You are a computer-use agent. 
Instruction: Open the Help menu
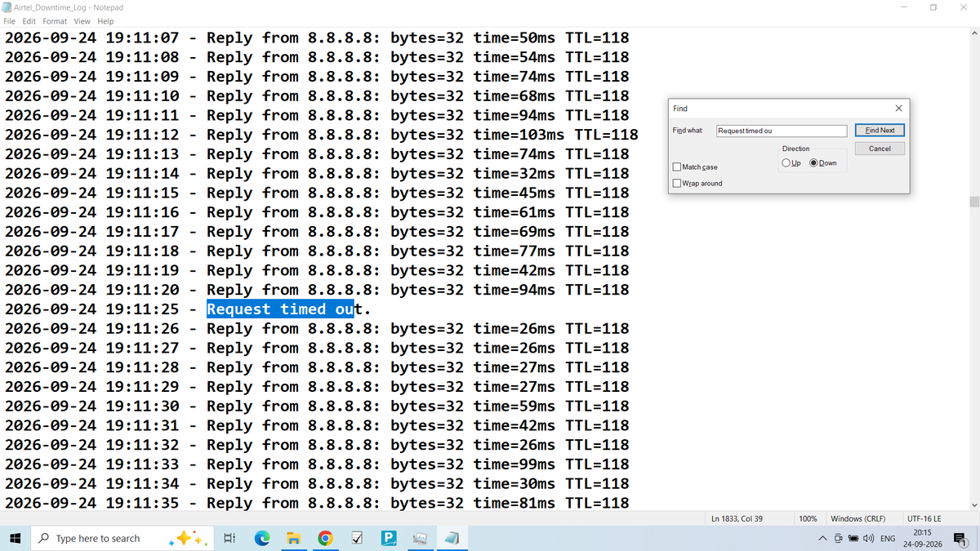(105, 21)
